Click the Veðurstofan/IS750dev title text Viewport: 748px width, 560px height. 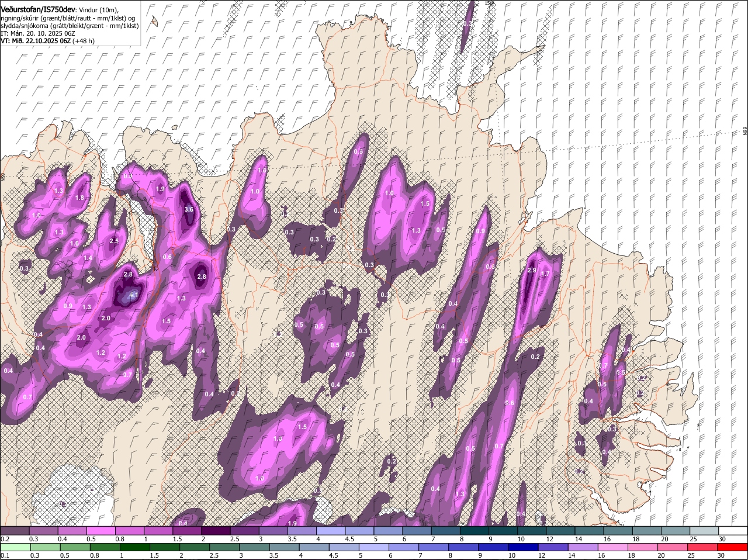[x=38, y=9]
